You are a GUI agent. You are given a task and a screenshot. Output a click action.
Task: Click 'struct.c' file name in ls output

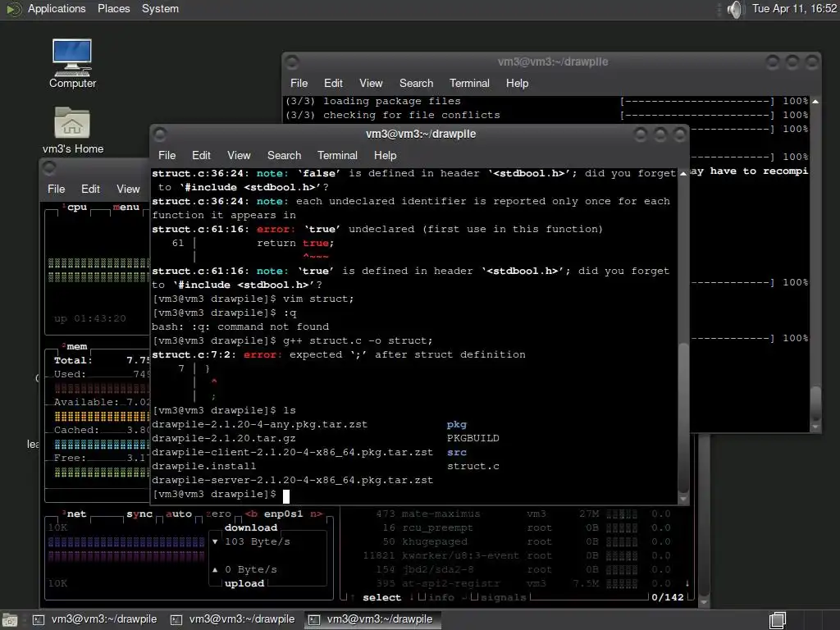click(x=473, y=466)
